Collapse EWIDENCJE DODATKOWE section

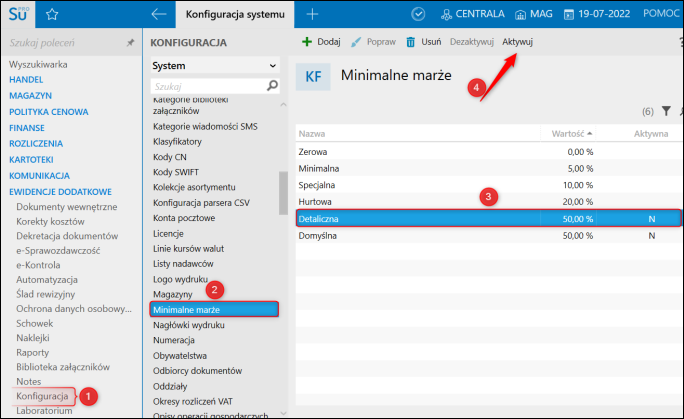[61, 192]
